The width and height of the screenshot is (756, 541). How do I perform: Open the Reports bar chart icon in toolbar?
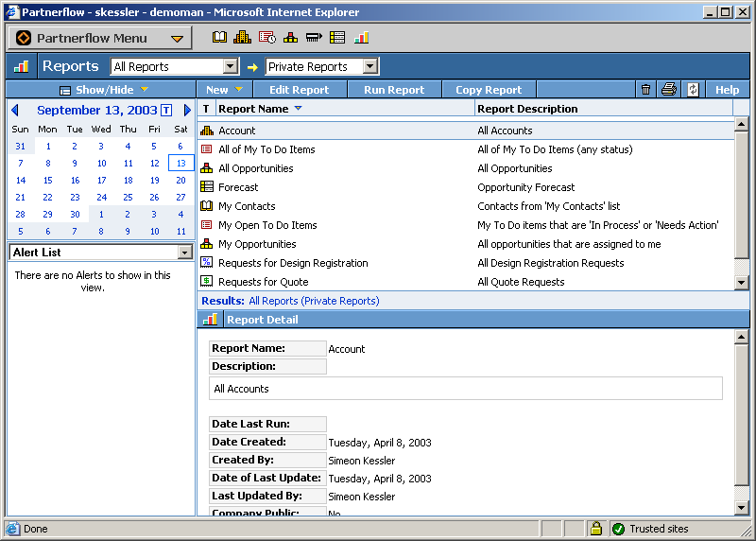[x=361, y=37]
